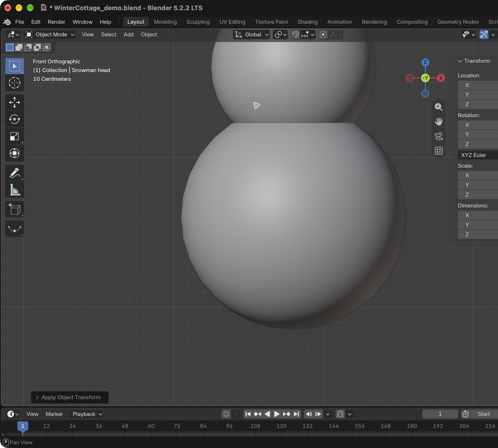The image size is (498, 448).
Task: Click the Scale Z field
Action: [478, 195]
